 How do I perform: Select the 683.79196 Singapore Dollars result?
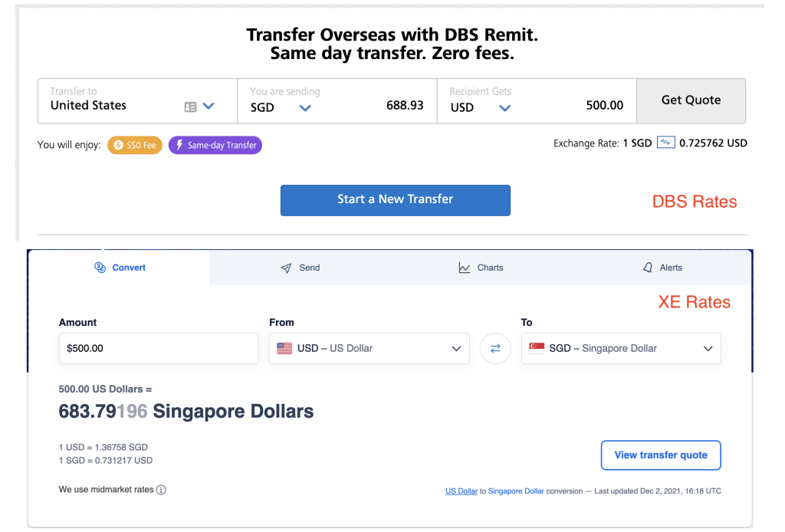pyautogui.click(x=186, y=412)
